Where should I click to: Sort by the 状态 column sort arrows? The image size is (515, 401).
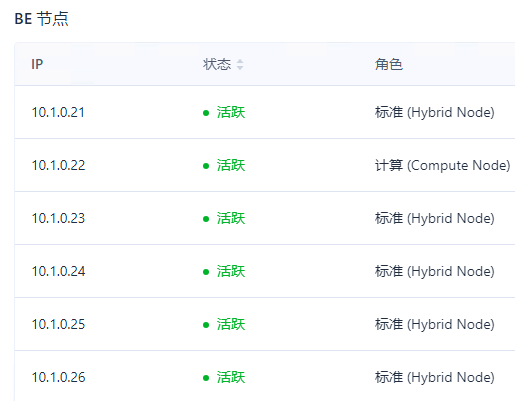click(240, 64)
